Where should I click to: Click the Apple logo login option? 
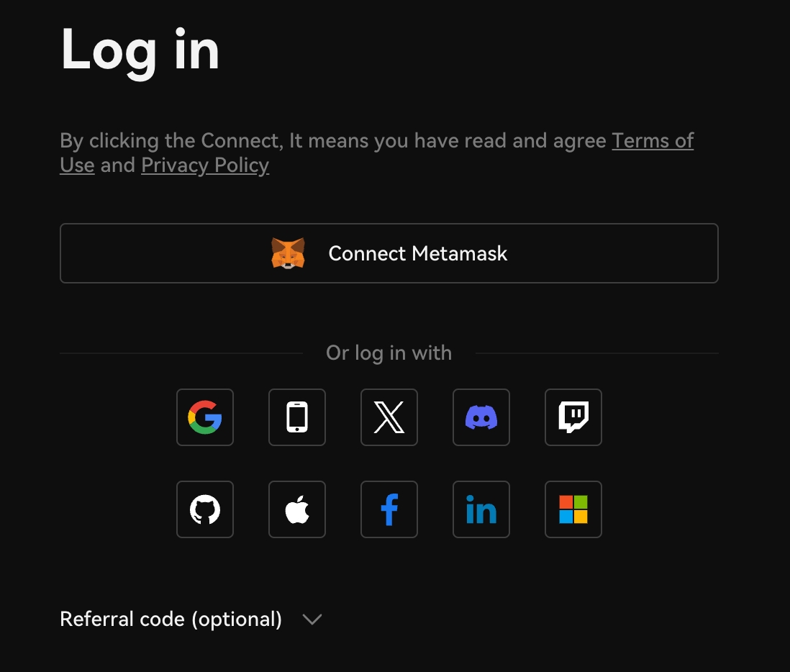coord(297,509)
